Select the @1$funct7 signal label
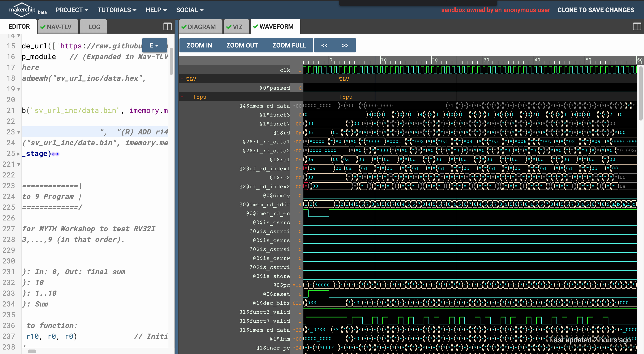644x354 pixels. click(x=275, y=124)
